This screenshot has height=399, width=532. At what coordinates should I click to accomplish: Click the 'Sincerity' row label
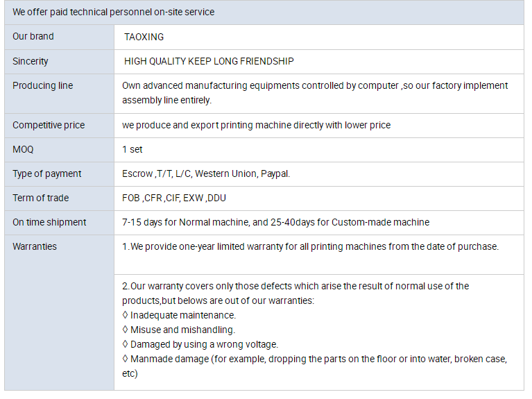31,61
